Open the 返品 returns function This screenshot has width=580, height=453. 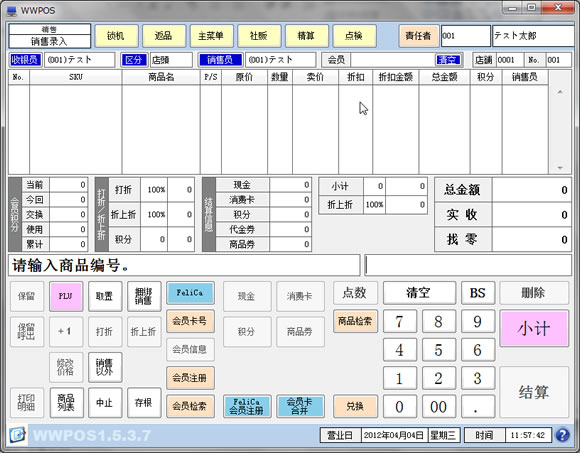click(x=164, y=36)
